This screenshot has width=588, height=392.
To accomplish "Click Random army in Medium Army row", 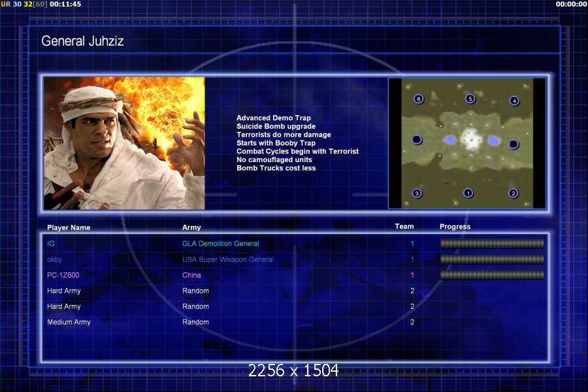I will point(195,322).
